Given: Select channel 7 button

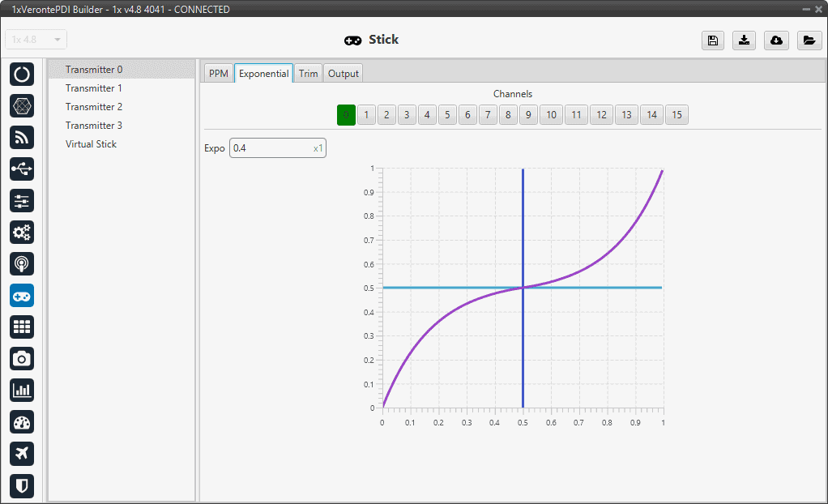Looking at the screenshot, I should coord(488,115).
